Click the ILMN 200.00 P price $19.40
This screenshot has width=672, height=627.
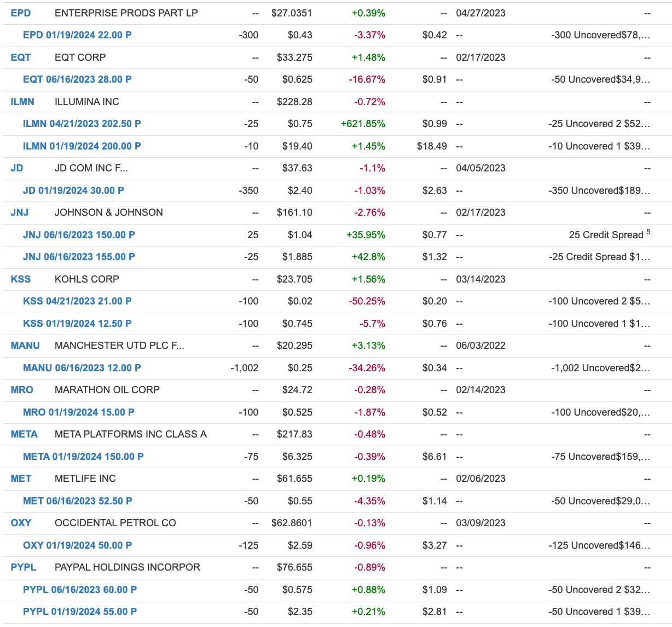click(x=297, y=146)
